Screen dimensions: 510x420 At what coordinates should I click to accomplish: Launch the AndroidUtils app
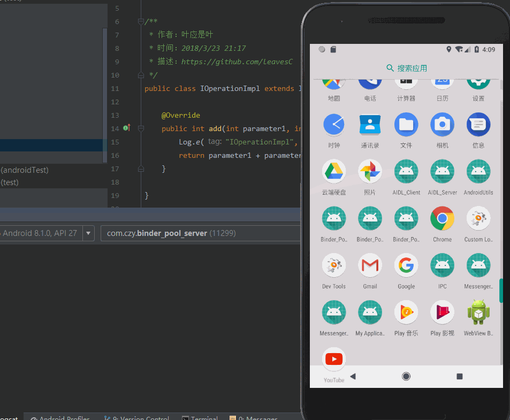(478, 171)
